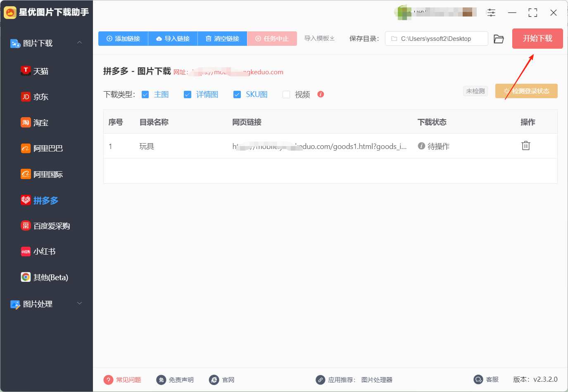Screen dimensions: 568x392
Task: Click the 网页链接 column header
Action: [247, 122]
